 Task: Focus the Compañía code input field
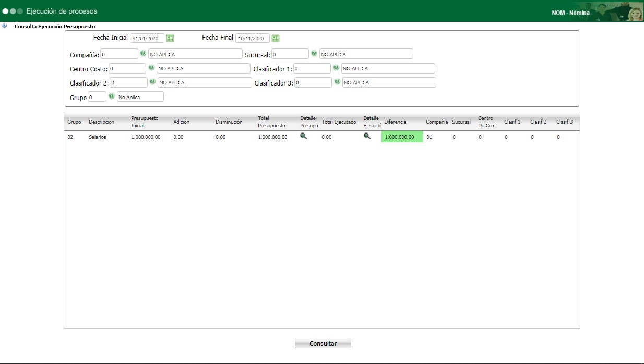pyautogui.click(x=119, y=54)
